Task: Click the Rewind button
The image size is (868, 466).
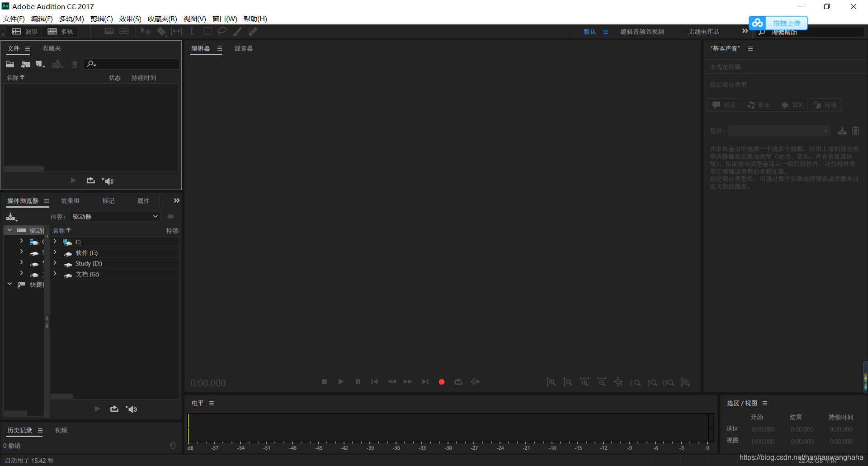Action: pos(392,382)
